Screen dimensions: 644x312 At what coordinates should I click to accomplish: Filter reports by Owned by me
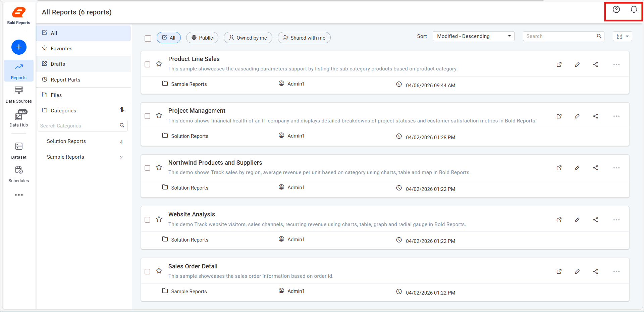(x=248, y=38)
